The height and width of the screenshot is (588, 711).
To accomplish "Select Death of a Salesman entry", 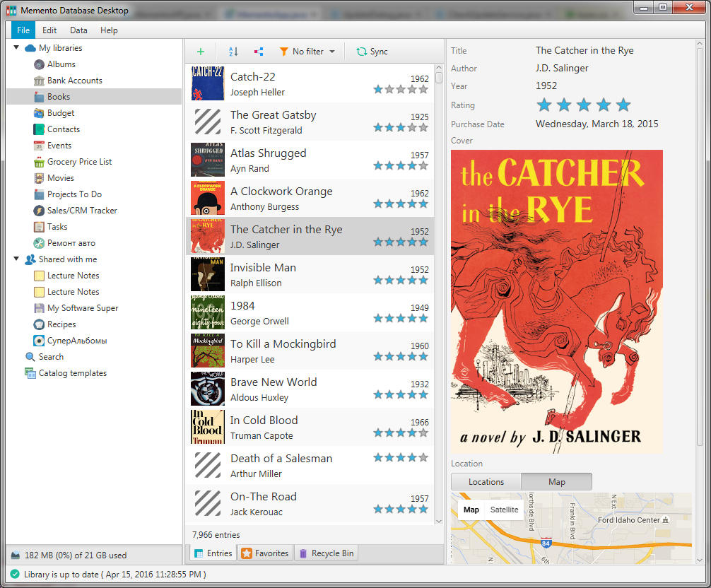I will click(x=310, y=465).
